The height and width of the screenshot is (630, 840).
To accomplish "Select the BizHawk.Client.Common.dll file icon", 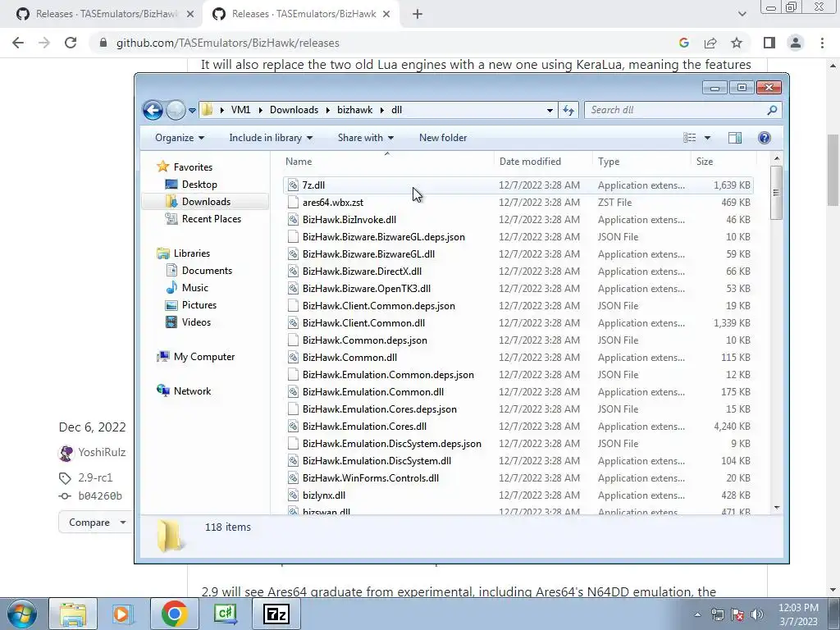I will (293, 323).
